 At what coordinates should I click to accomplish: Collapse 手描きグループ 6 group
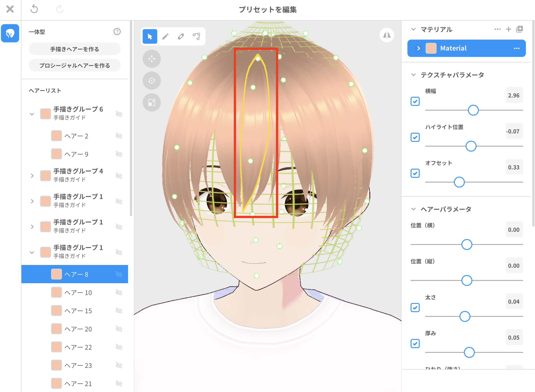[x=32, y=114]
